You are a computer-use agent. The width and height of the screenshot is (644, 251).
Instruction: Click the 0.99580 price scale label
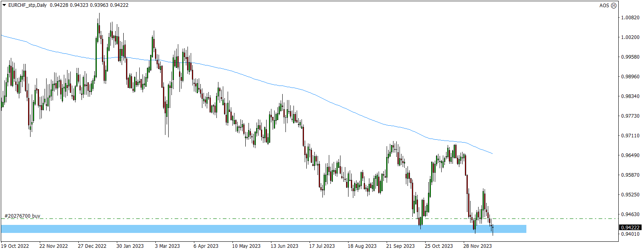(630, 57)
